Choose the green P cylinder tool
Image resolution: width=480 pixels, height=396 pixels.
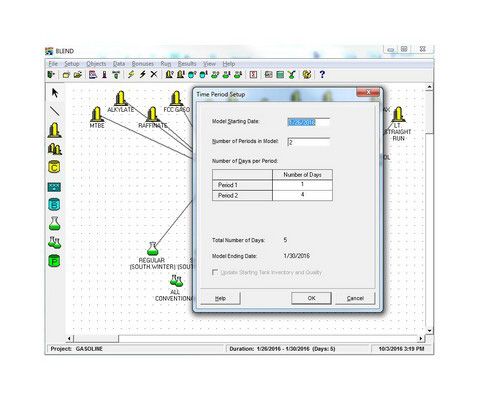click(54, 261)
